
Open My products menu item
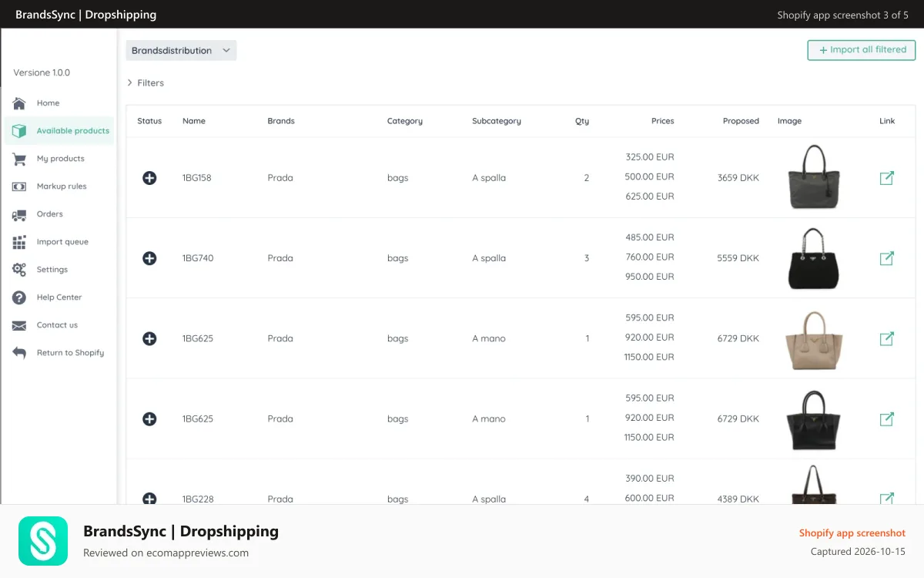tap(61, 159)
